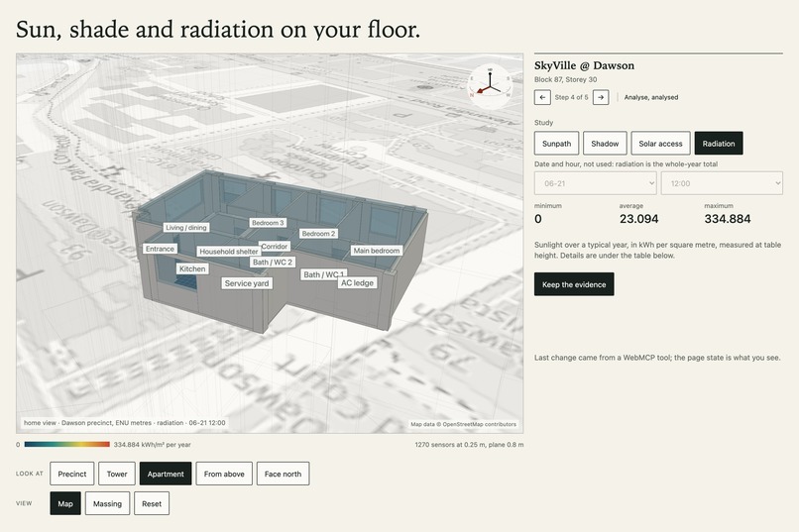Click the home view caption on the map

coord(125,423)
